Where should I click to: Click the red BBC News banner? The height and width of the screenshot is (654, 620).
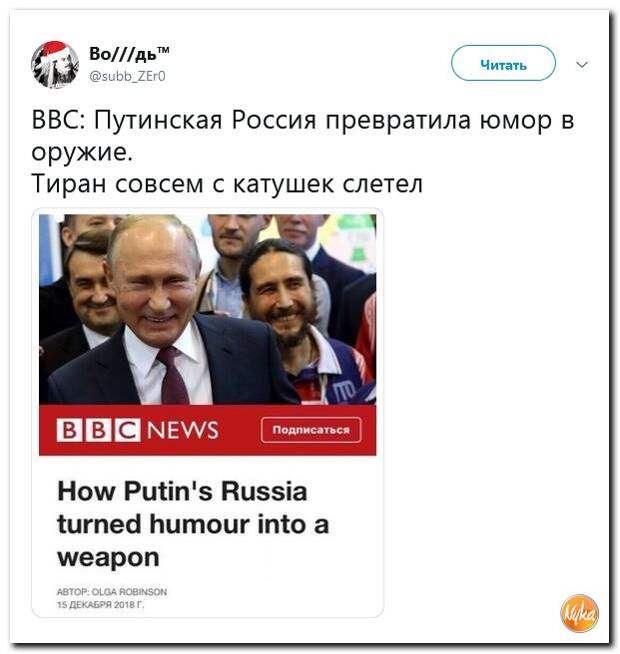coord(207,430)
